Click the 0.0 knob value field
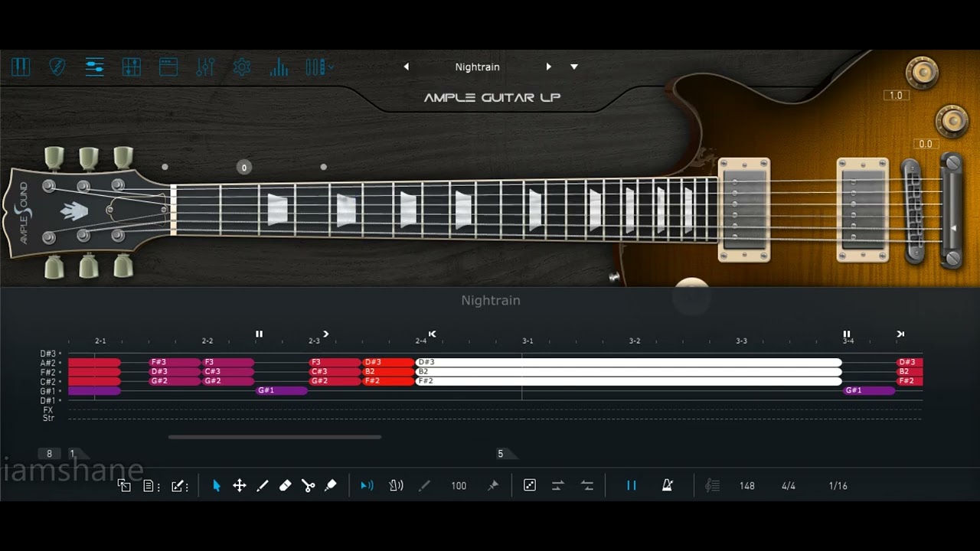 (926, 144)
